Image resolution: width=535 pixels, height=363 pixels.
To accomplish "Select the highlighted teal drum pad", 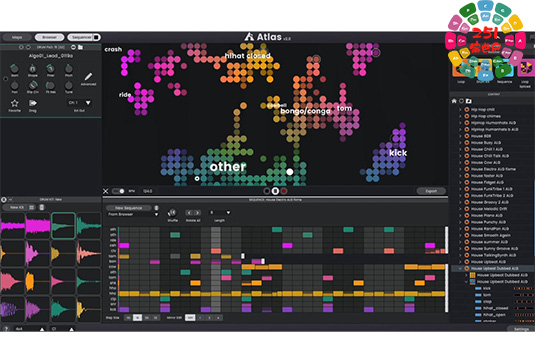I will (63, 226).
